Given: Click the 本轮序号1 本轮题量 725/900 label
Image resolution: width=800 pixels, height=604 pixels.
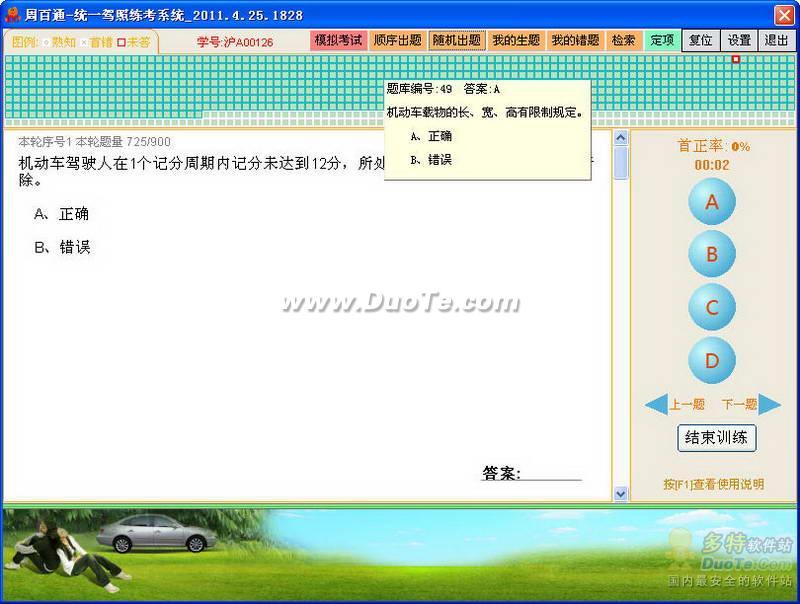Looking at the screenshot, I should pos(94,142).
